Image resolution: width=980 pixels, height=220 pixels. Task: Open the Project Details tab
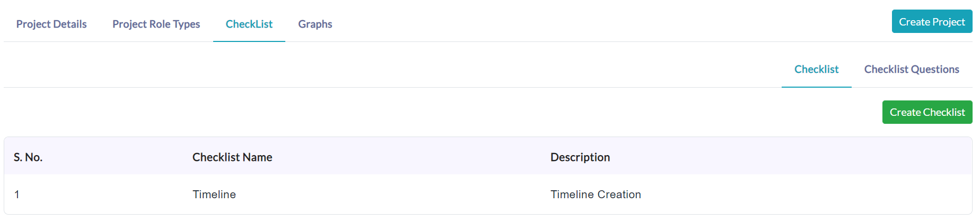[51, 24]
